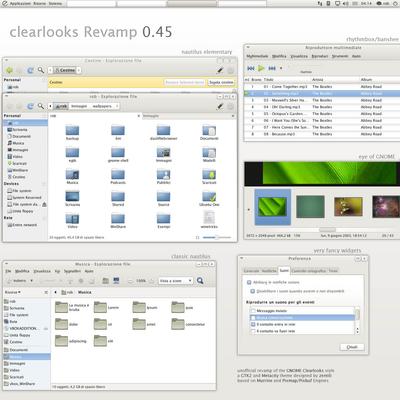Image resolution: width=400 pixels, height=400 pixels.
Task: Click the wallpapers path button in rob window
Action: 102,106
